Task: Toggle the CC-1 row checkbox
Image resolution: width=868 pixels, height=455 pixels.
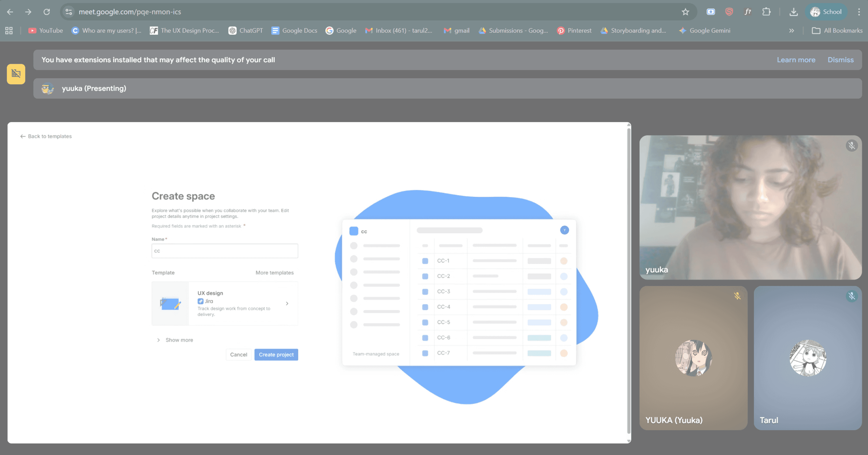Action: tap(425, 261)
